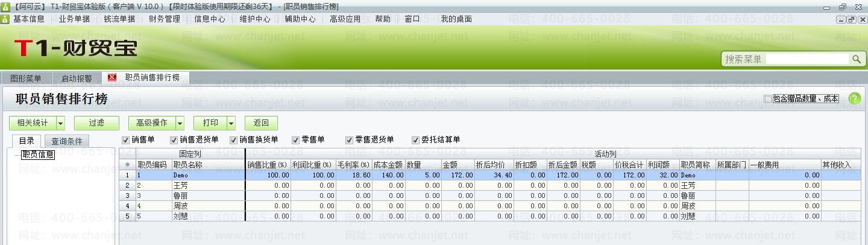Image resolution: width=868 pixels, height=245 pixels.
Task: Click the 利润额 column header
Action: pyautogui.click(x=662, y=164)
